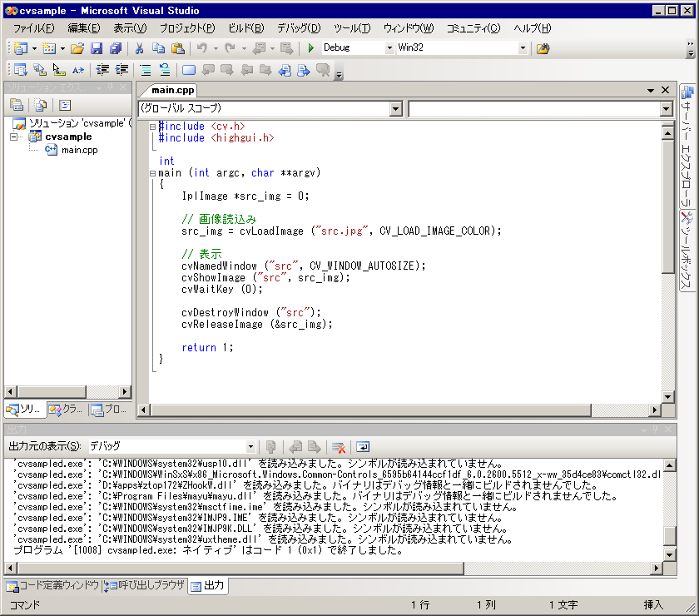Click the next bookmark in document icon
The width and height of the screenshot is (699, 616).
tap(304, 70)
